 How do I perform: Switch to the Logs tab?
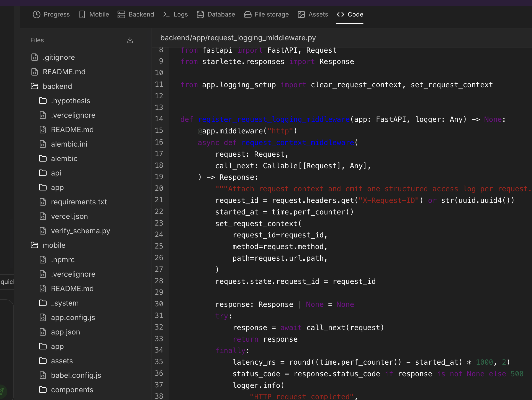coord(175,14)
